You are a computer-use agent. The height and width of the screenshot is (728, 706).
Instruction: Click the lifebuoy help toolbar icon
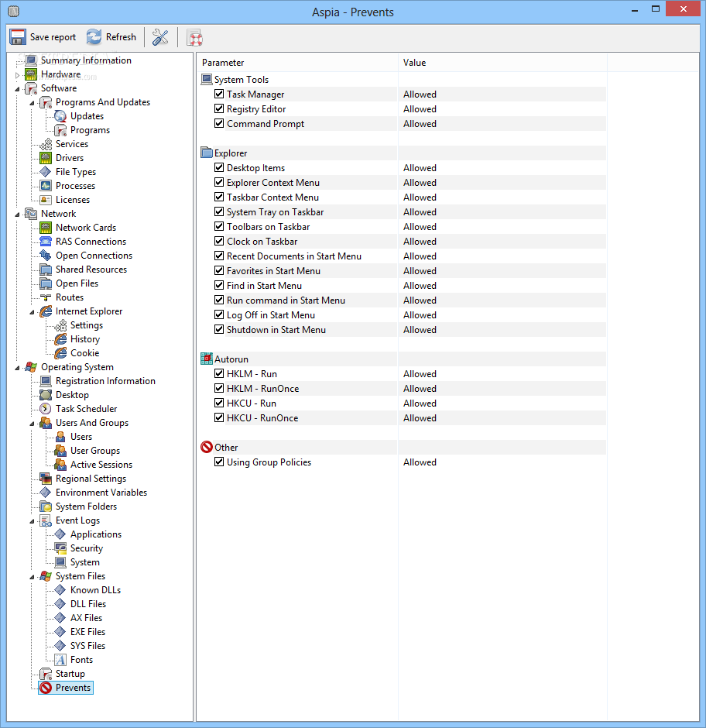coord(194,38)
